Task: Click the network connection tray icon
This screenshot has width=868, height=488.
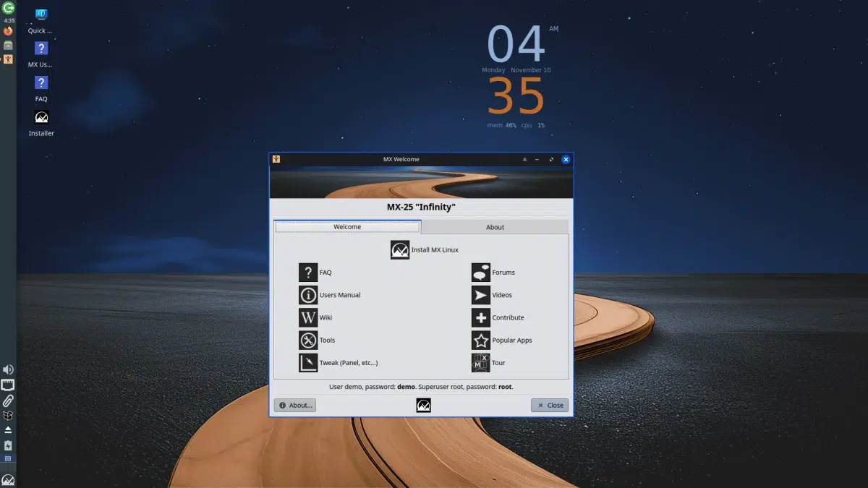Action: coord(8,385)
